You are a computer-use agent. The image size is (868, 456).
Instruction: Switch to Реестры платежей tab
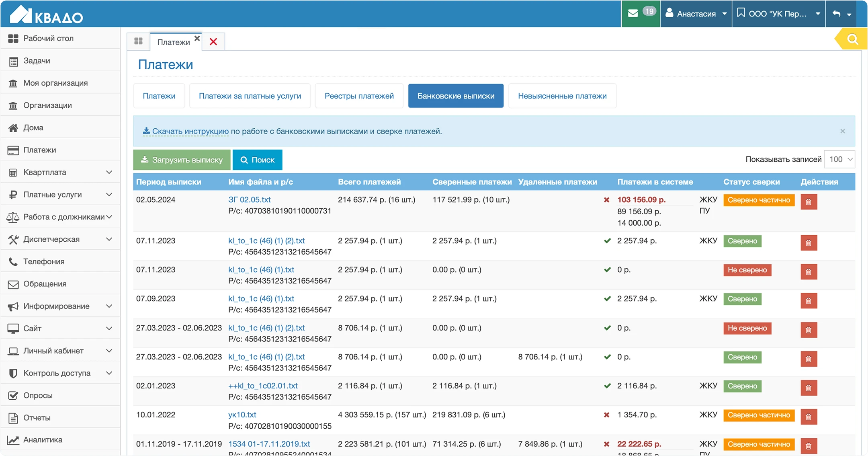click(x=359, y=96)
